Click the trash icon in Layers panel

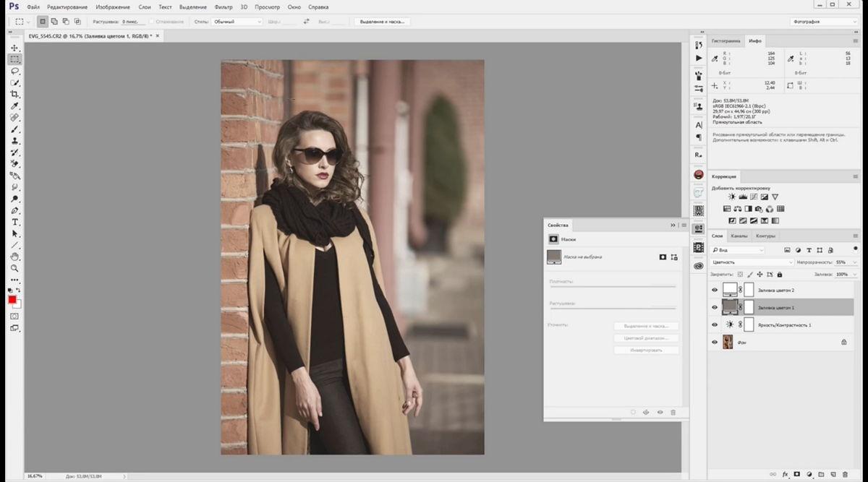click(846, 475)
